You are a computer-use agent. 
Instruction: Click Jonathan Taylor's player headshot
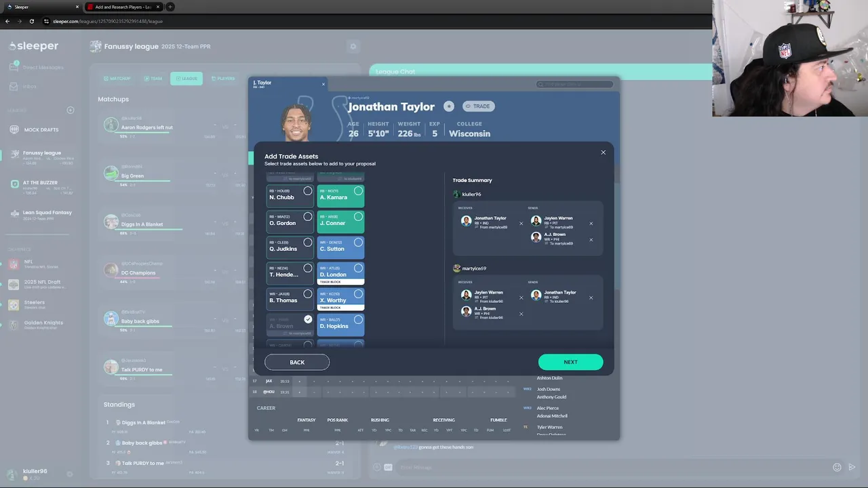click(296, 122)
